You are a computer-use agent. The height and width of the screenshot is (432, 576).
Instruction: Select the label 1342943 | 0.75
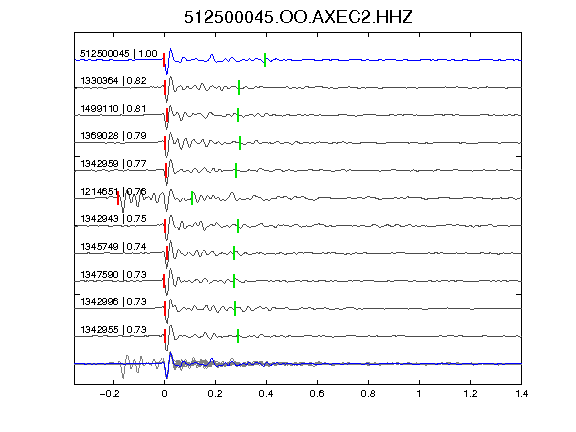point(114,219)
